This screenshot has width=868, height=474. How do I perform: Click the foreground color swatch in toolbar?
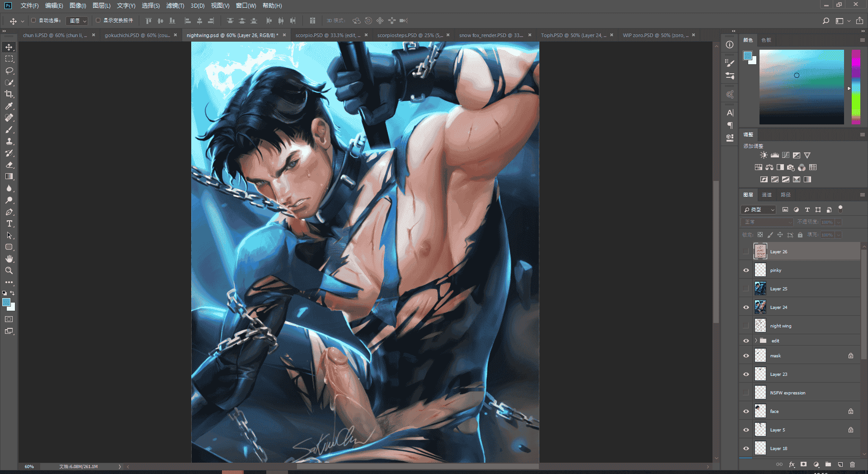pos(6,302)
